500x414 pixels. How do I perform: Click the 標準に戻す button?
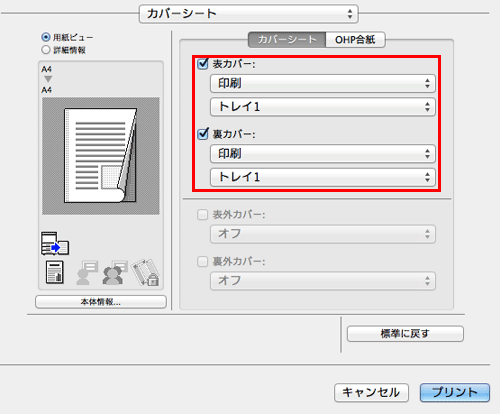405,333
